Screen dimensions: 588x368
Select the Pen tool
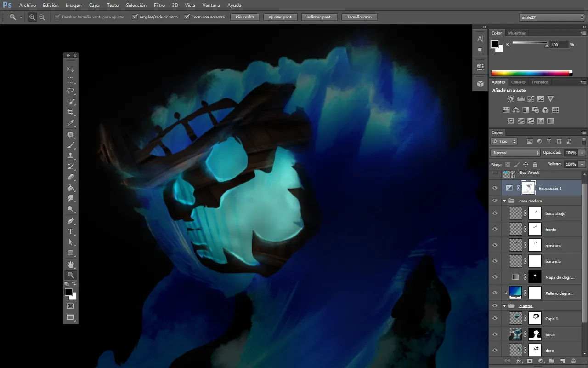[71, 221]
